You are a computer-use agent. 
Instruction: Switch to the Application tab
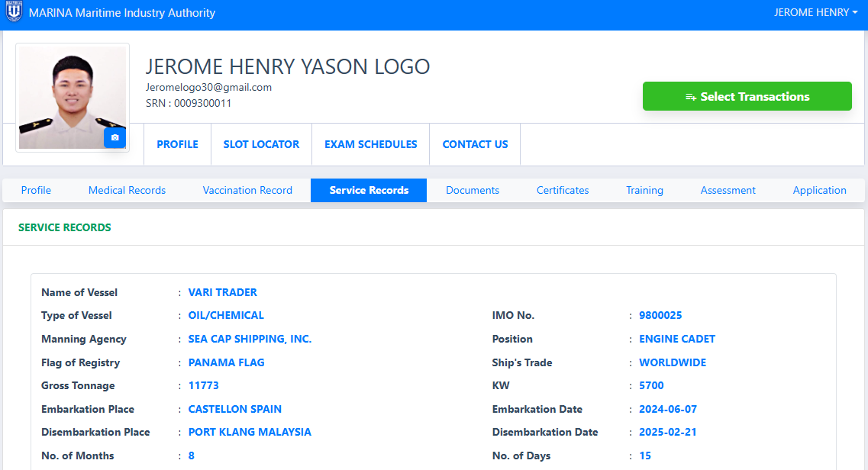819,190
